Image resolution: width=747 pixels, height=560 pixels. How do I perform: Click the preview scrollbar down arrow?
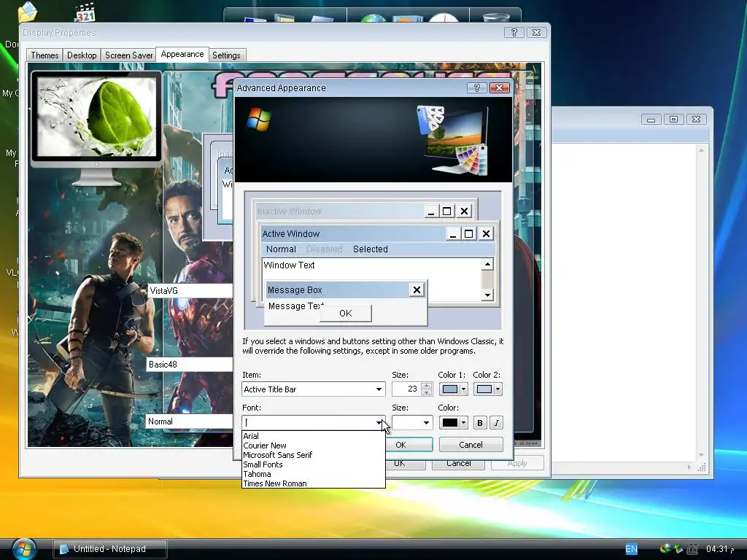coord(487,295)
